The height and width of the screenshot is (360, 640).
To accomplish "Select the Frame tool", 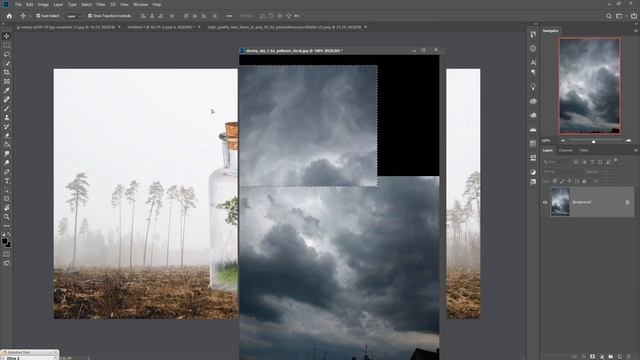I will tap(7, 81).
